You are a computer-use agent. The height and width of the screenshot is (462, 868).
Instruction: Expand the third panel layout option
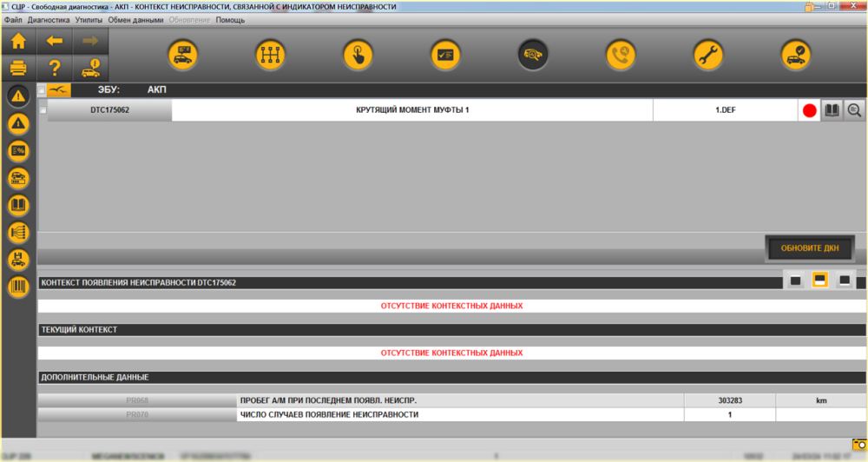845,280
